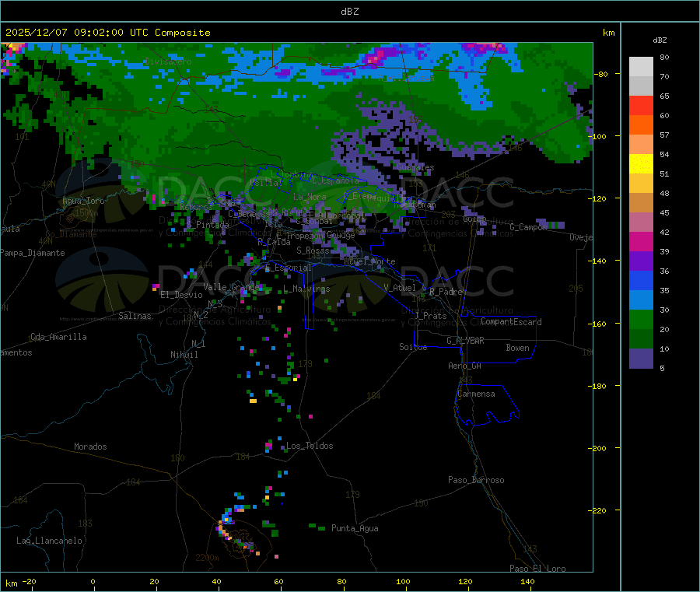Click the Paso El Loro label

537,569
